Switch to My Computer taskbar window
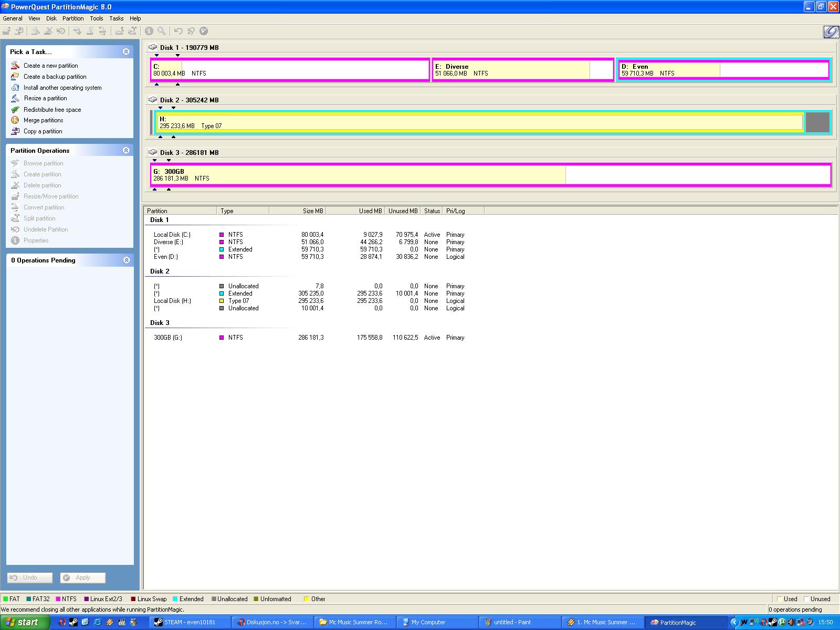This screenshot has width=840, height=630. point(437,623)
